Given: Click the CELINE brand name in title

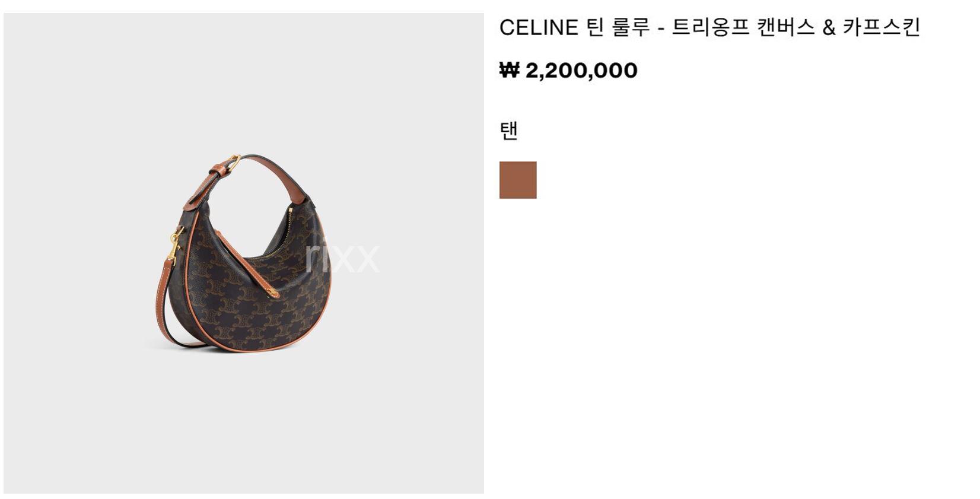Looking at the screenshot, I should [x=539, y=27].
